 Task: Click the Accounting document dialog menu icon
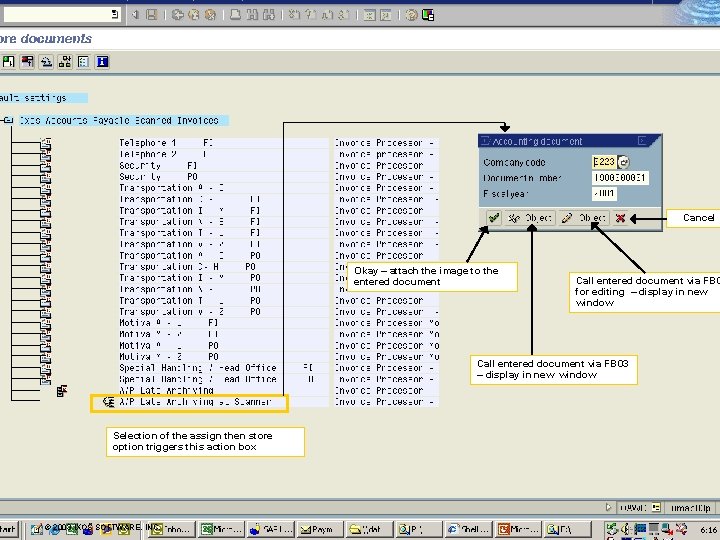tap(486, 141)
